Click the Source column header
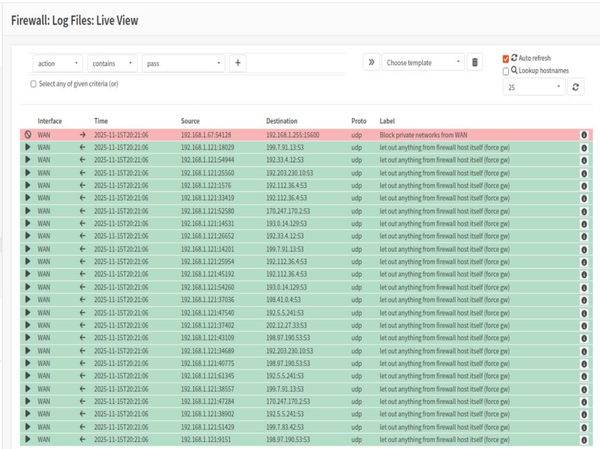 [190, 121]
